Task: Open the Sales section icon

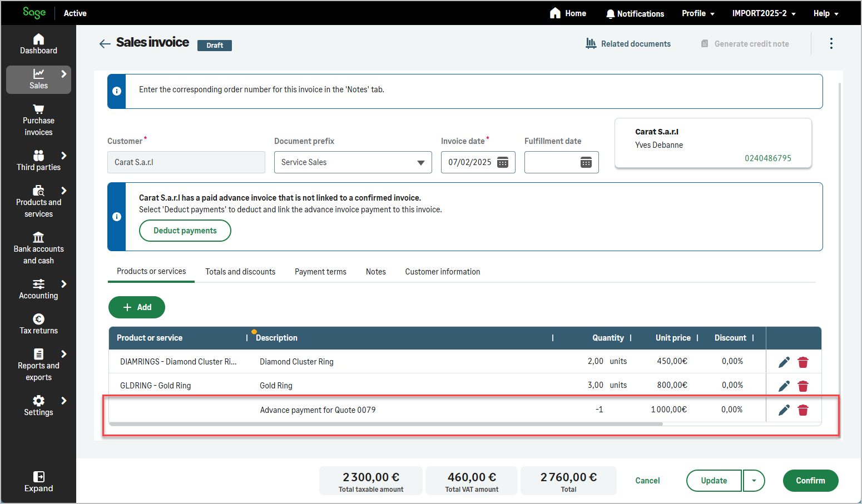Action: pyautogui.click(x=38, y=74)
